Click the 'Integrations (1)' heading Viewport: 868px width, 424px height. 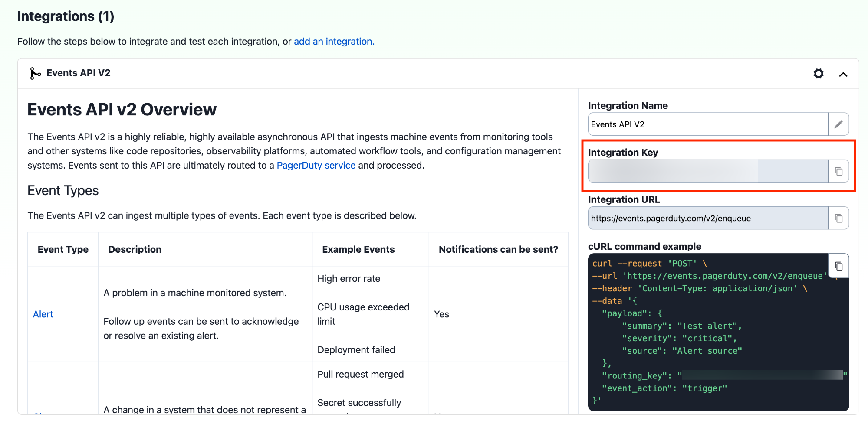(66, 16)
